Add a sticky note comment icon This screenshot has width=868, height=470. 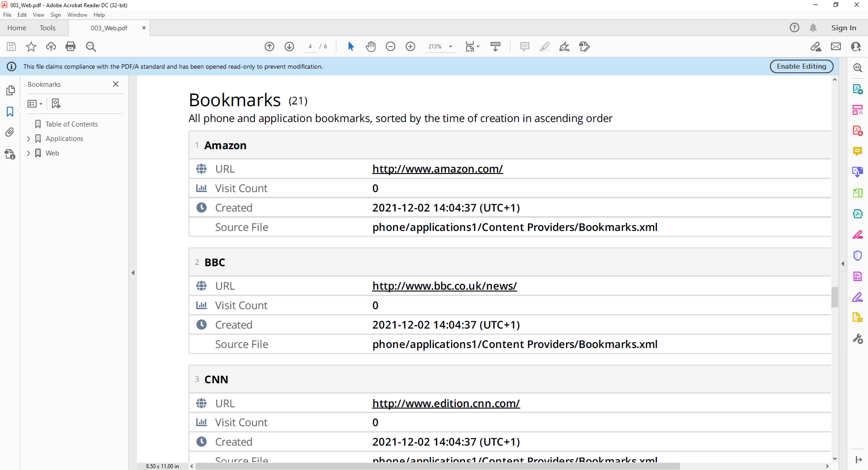click(x=524, y=47)
